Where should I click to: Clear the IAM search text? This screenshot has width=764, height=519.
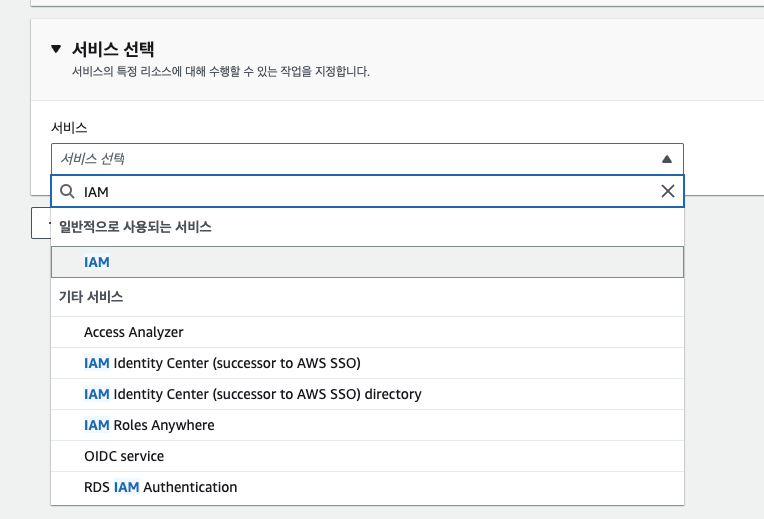(668, 191)
